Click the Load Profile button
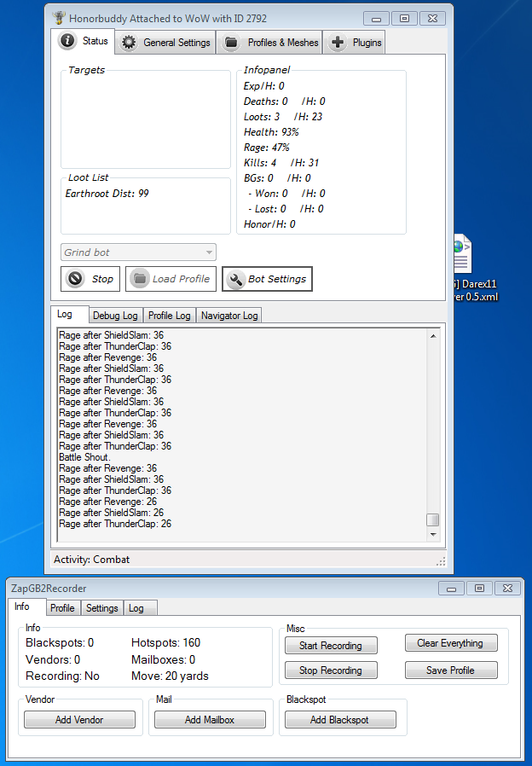Viewport: 532px width, 766px height. tap(171, 279)
